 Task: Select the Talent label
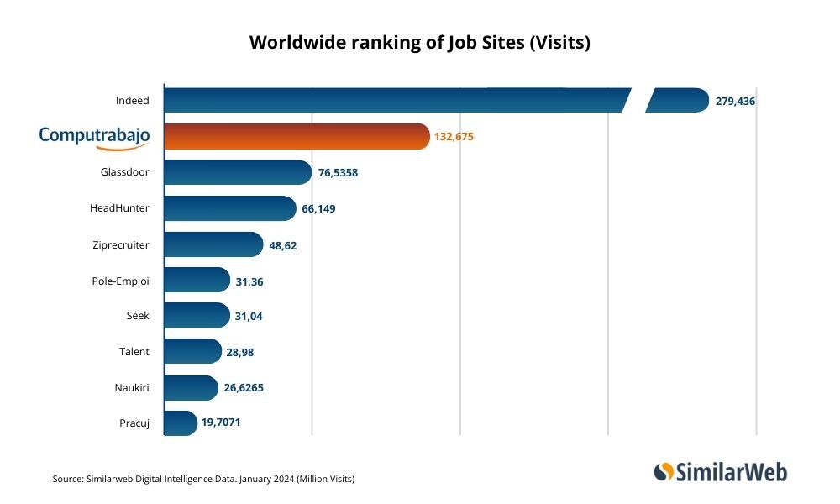(x=134, y=352)
